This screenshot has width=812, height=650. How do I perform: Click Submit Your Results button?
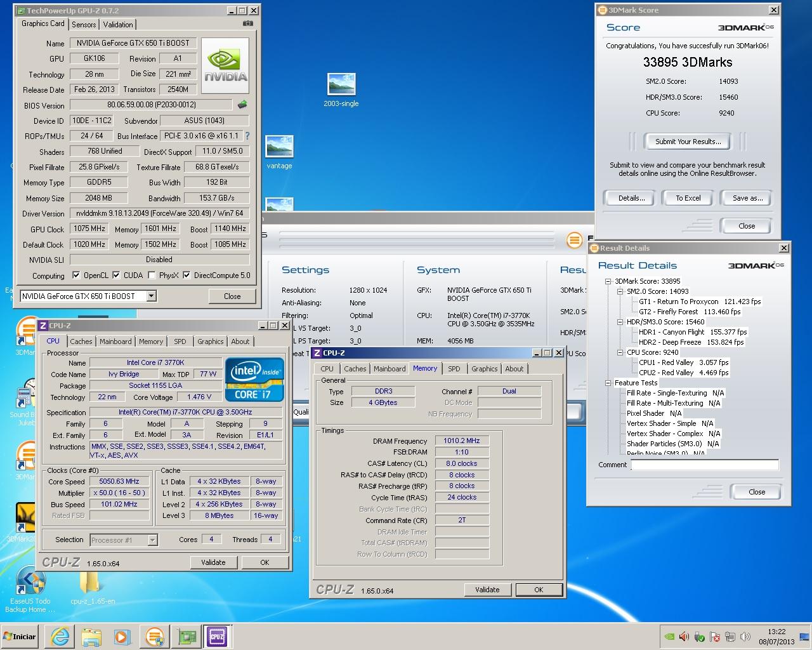coord(688,142)
